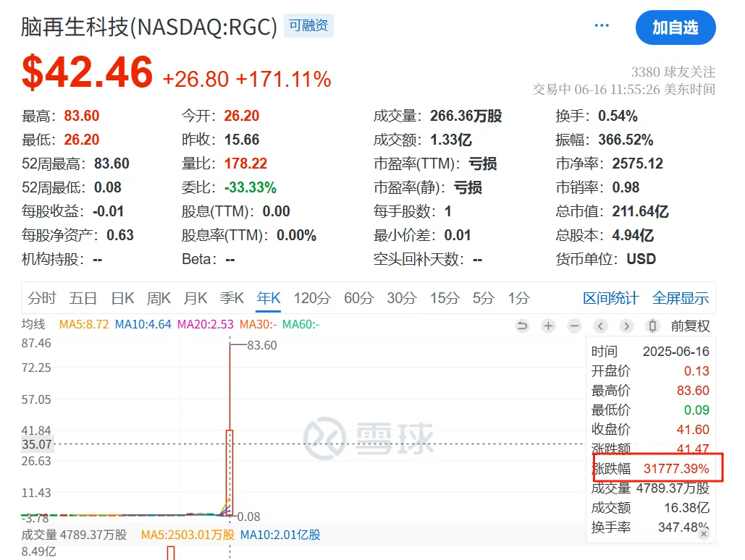
Task: Click the 振幅 value 366.52%
Action: [x=626, y=140]
